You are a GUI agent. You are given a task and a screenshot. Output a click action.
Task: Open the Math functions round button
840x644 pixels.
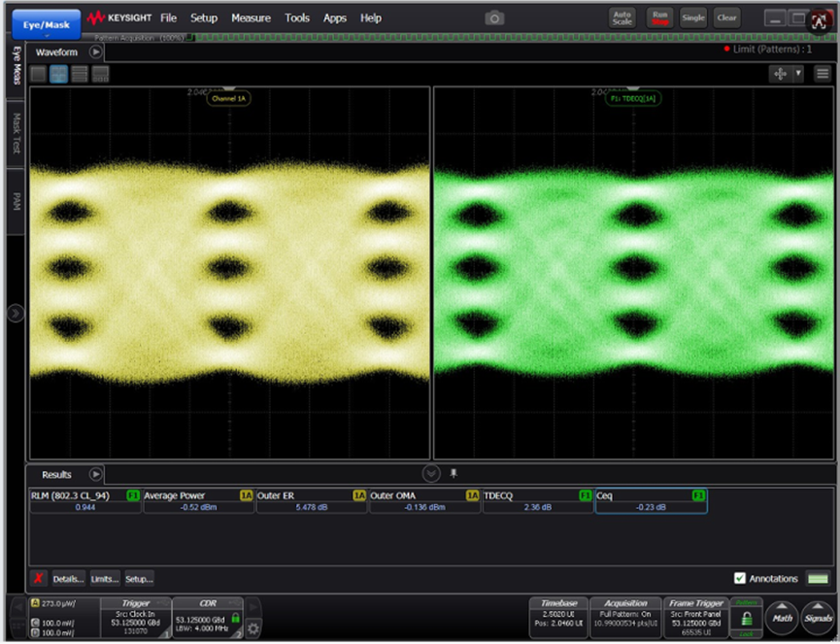pyautogui.click(x=782, y=618)
